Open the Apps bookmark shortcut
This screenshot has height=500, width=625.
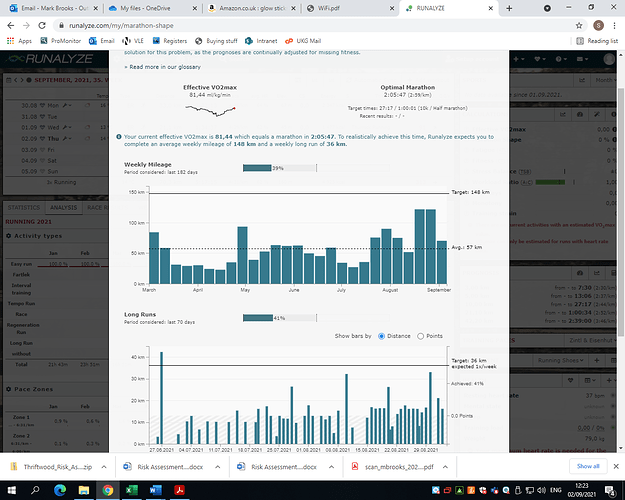pos(20,41)
